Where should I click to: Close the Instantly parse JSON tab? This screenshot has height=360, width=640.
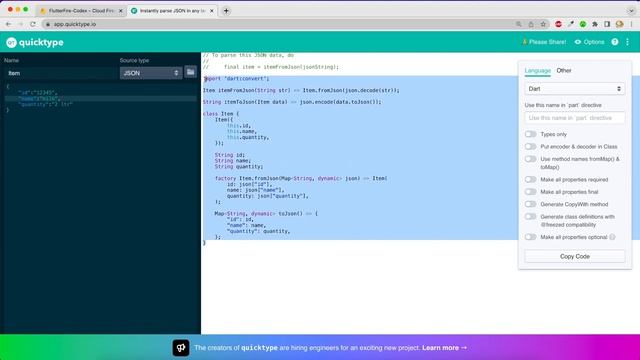(x=212, y=11)
